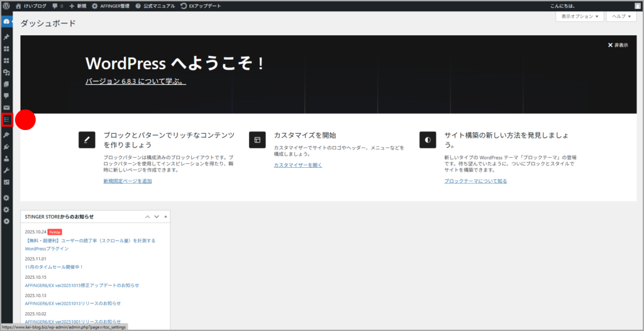
Task: Open the Dashboard icon in the sidebar
Action: coord(7,21)
